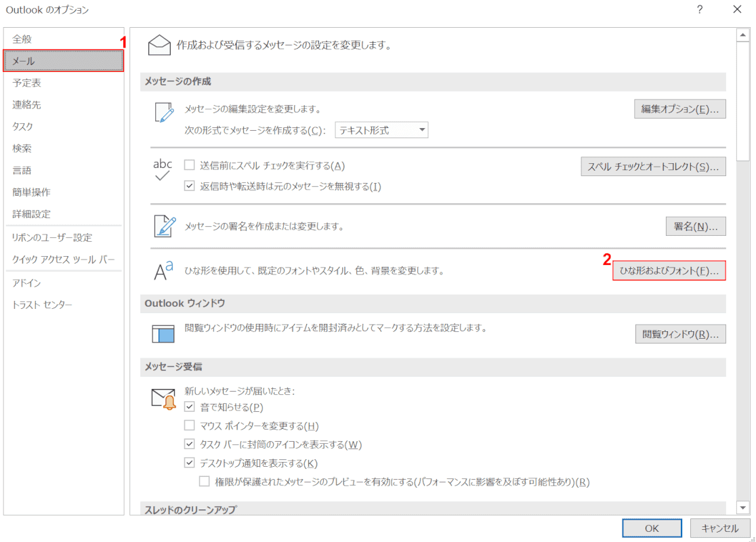The height and width of the screenshot is (542, 756).
Task: Click the message editing pencil-and-paper icon
Action: [x=164, y=112]
